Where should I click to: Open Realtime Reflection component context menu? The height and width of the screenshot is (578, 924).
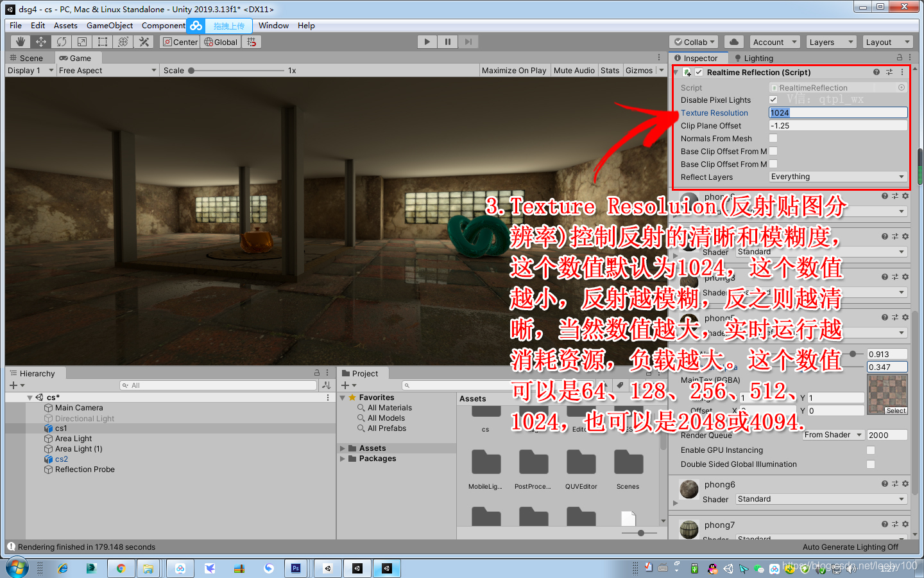click(x=902, y=72)
